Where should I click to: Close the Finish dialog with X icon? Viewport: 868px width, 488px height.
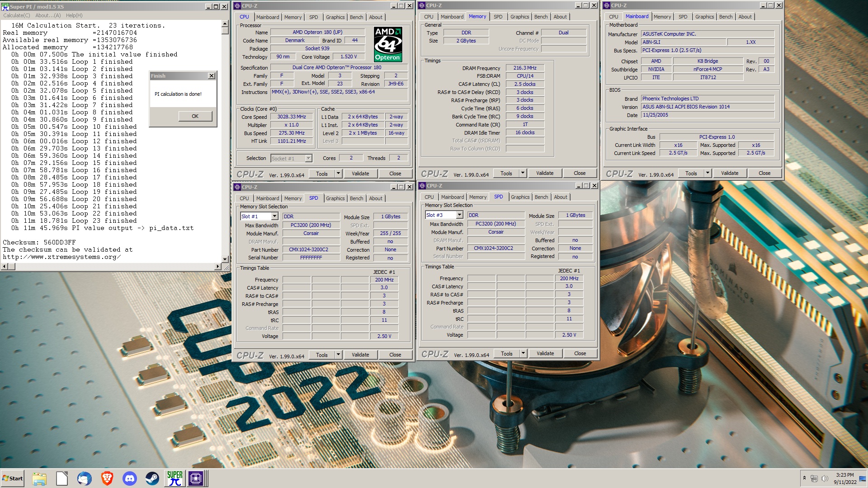(x=211, y=76)
